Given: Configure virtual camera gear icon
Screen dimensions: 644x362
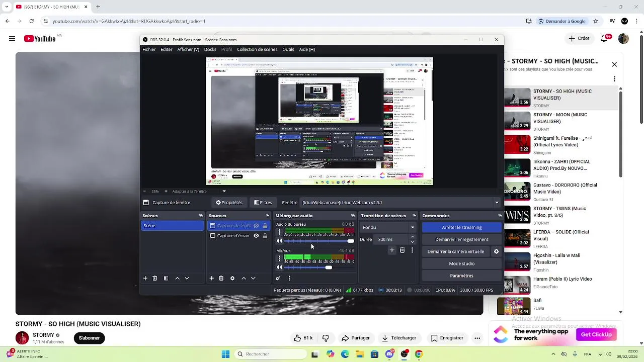Looking at the screenshot, I should [496, 251].
